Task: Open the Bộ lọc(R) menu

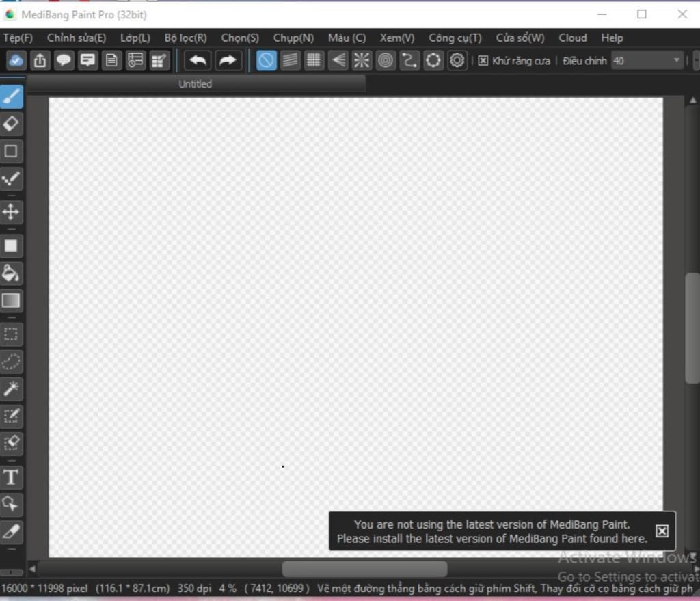Action: (186, 38)
